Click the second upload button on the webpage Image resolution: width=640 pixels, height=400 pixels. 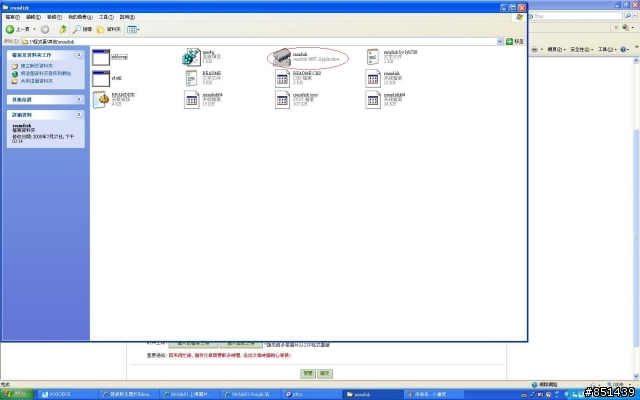click(x=241, y=344)
